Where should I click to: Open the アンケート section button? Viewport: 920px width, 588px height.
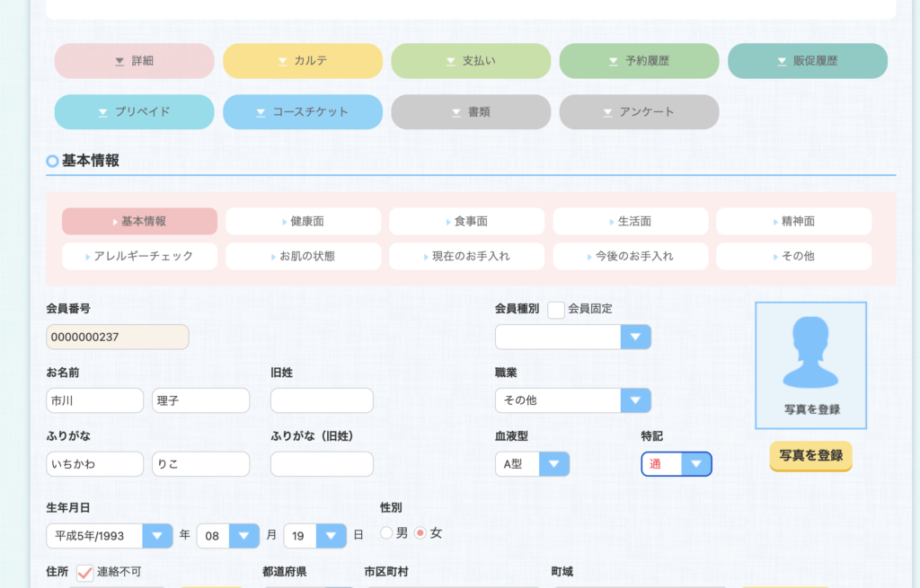pos(639,112)
